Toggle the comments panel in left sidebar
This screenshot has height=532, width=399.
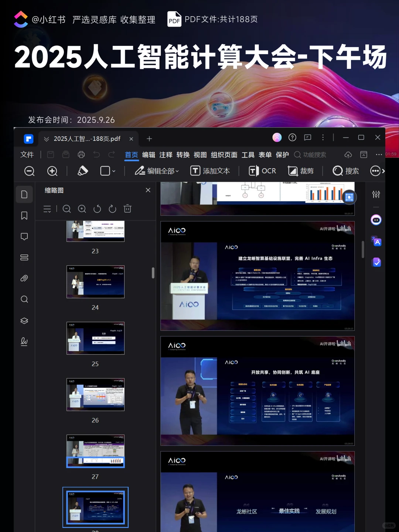pyautogui.click(x=24, y=237)
